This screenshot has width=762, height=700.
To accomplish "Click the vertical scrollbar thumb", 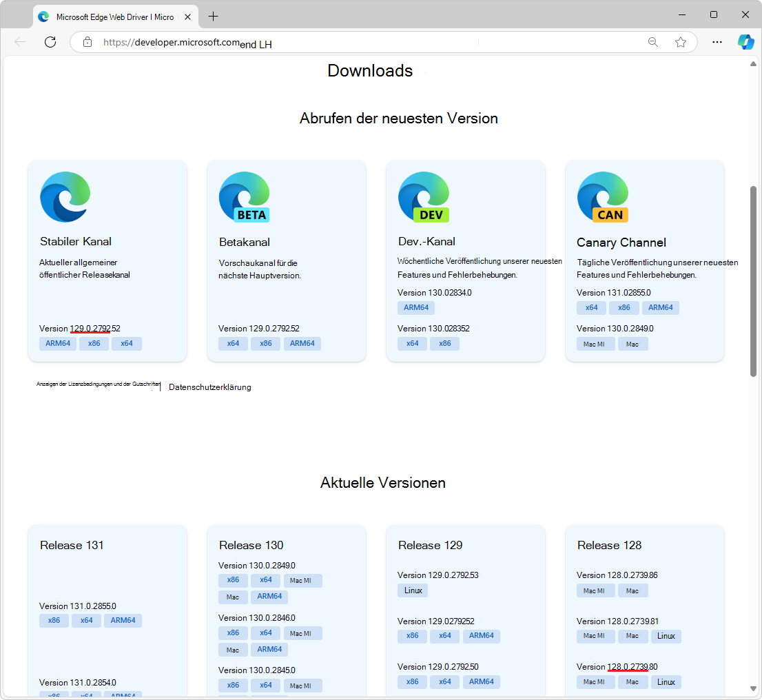I will coord(754,276).
